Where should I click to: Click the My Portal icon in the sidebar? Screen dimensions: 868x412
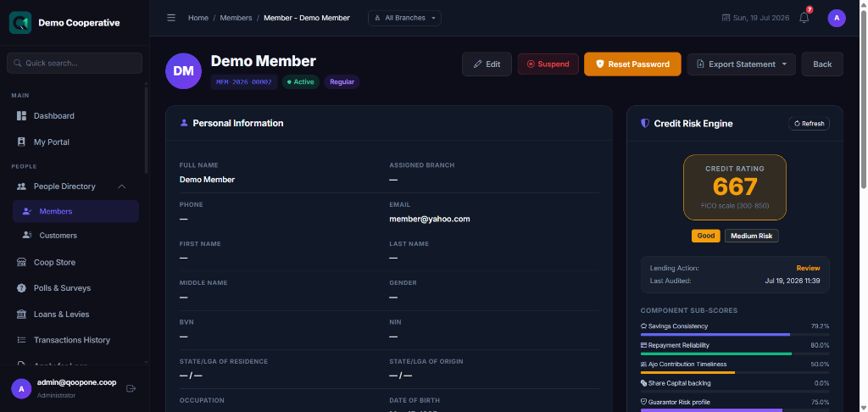21,142
